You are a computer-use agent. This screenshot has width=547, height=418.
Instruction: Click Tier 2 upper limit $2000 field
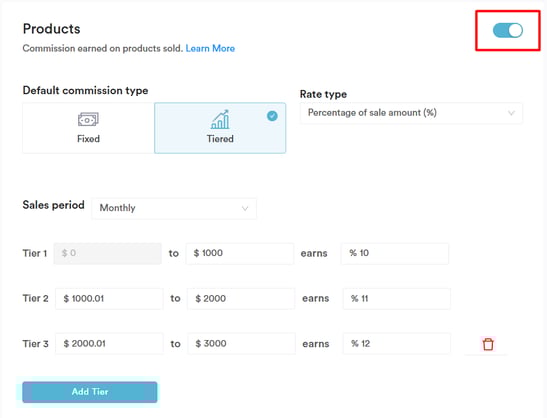241,299
